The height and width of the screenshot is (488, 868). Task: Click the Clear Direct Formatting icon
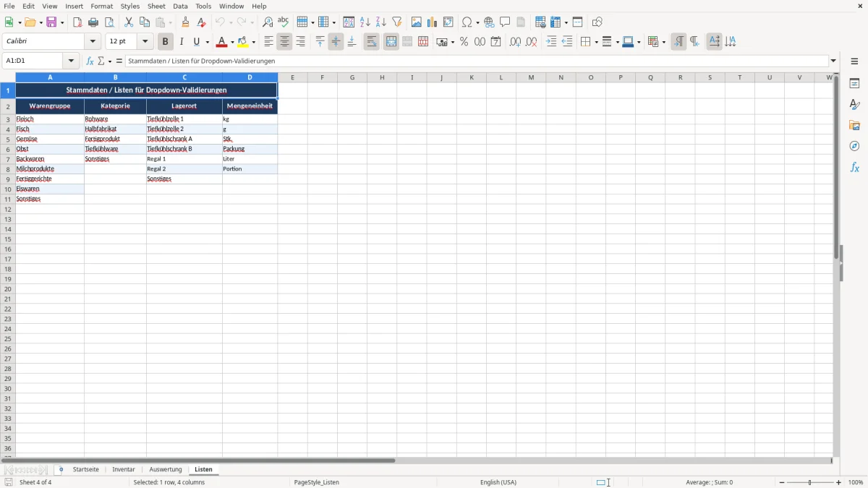pos(201,22)
